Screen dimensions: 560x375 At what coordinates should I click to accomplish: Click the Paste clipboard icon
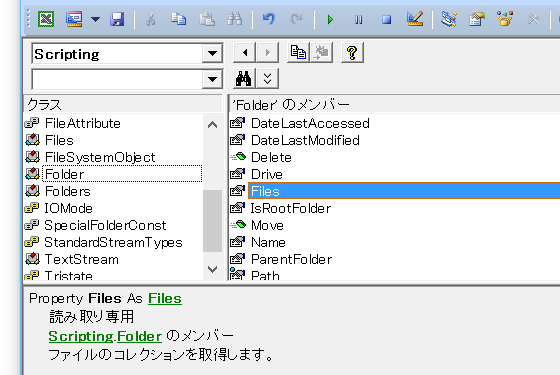[x=206, y=19]
